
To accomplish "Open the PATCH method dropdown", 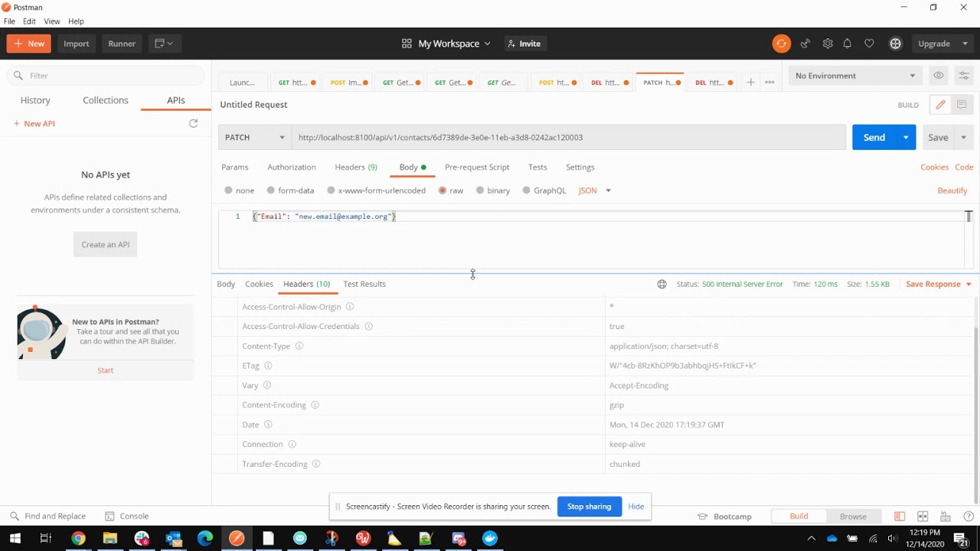I will tap(255, 138).
